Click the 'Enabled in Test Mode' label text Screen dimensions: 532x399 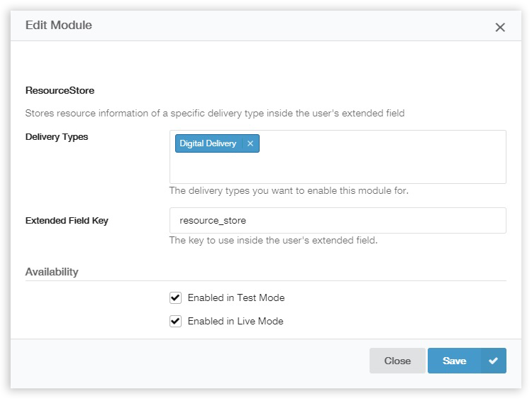coord(236,297)
